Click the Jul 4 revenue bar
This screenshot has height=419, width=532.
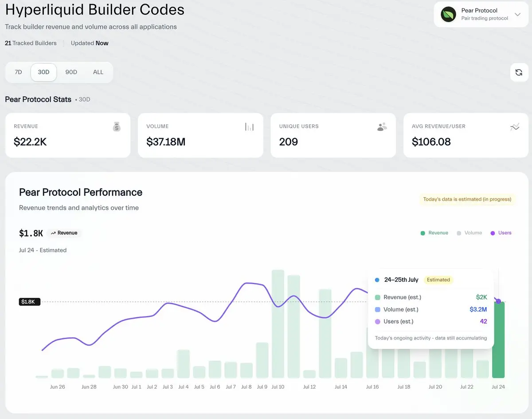tap(184, 364)
